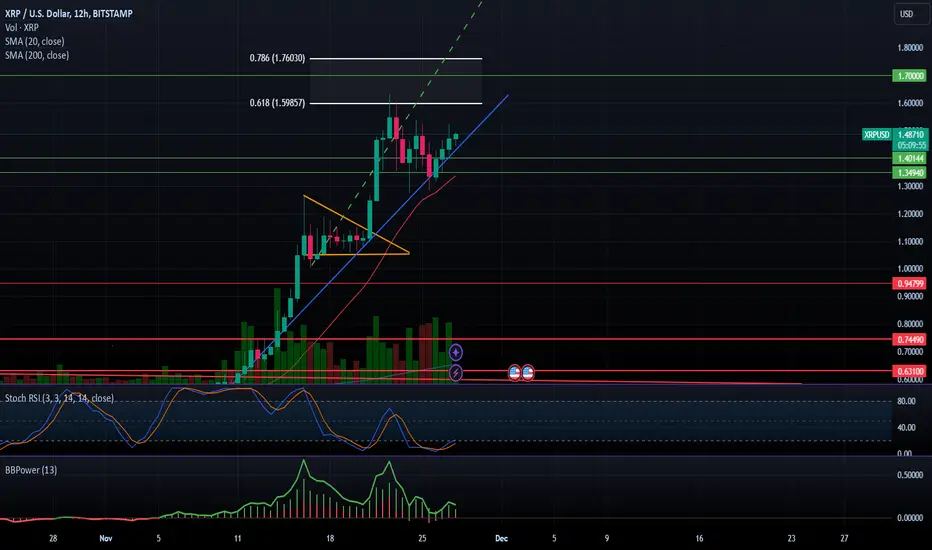Select the SMA (200, close) indicator legend
Screen dimensions: 932x550
point(37,55)
